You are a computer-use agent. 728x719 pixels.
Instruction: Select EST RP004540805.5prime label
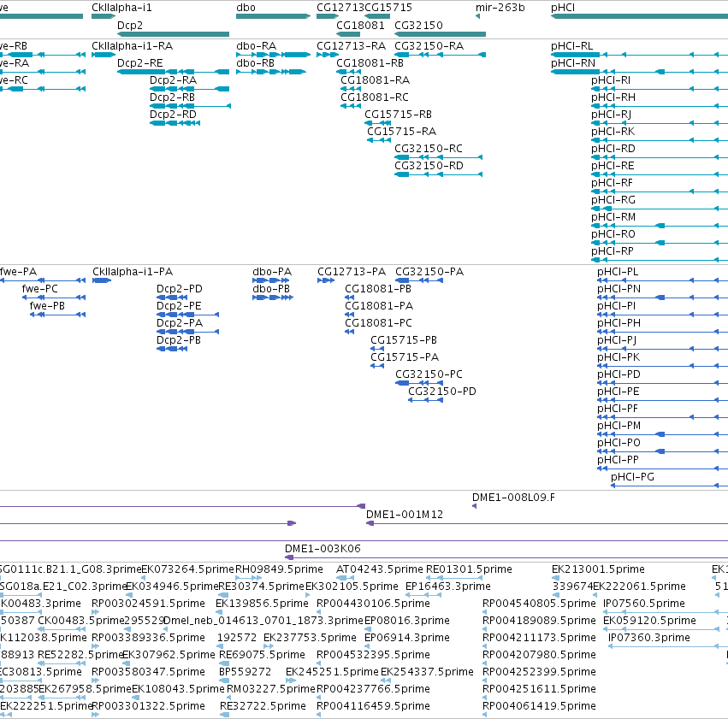pos(539,604)
